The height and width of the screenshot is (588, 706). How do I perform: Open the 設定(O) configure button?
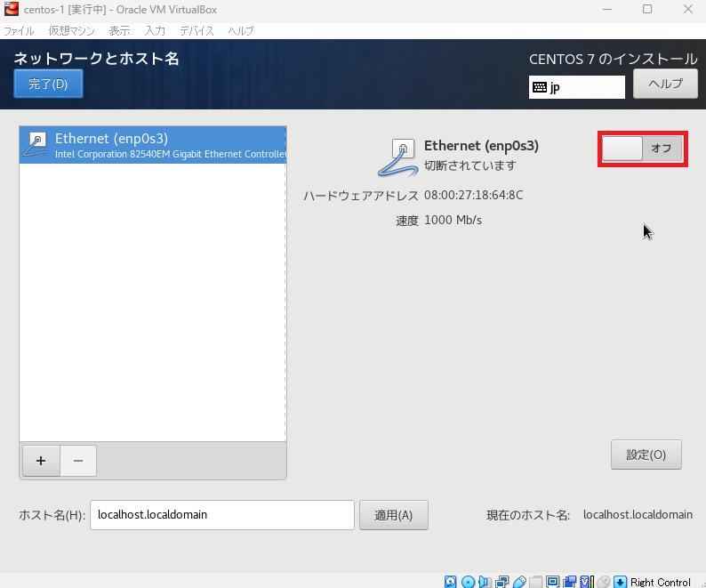click(646, 455)
